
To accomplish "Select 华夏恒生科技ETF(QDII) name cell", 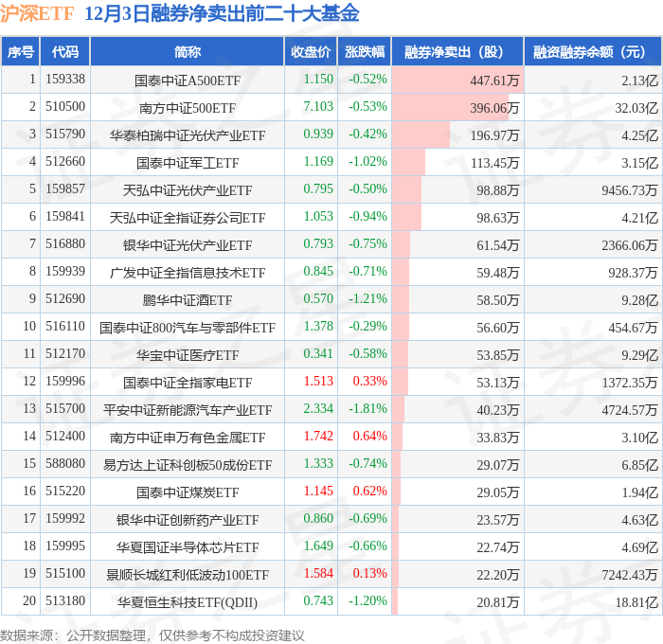I will point(188,602).
